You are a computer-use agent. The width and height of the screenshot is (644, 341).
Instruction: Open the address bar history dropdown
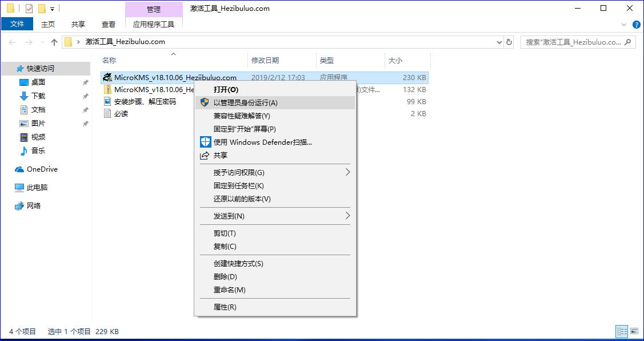[x=498, y=42]
